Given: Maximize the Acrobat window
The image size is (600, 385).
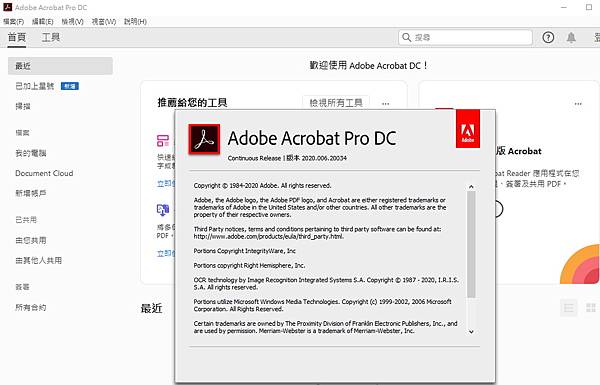Looking at the screenshot, I should [589, 7].
